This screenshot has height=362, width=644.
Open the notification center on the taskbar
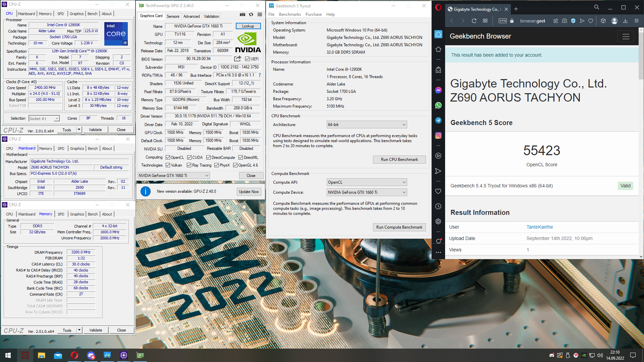[633, 355]
